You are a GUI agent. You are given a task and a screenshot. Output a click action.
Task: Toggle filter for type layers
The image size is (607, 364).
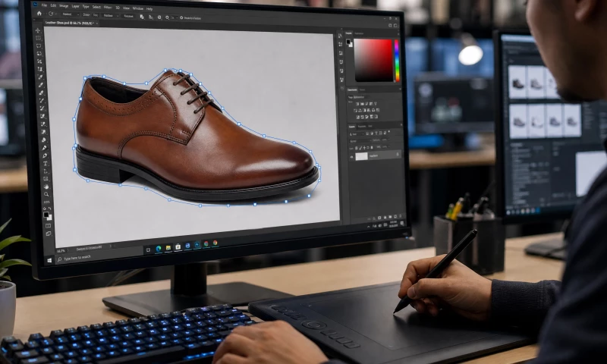click(376, 133)
